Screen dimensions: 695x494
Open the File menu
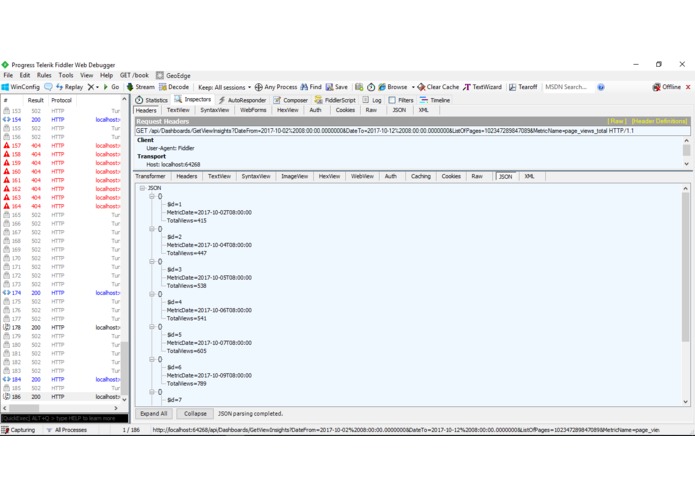coord(8,75)
